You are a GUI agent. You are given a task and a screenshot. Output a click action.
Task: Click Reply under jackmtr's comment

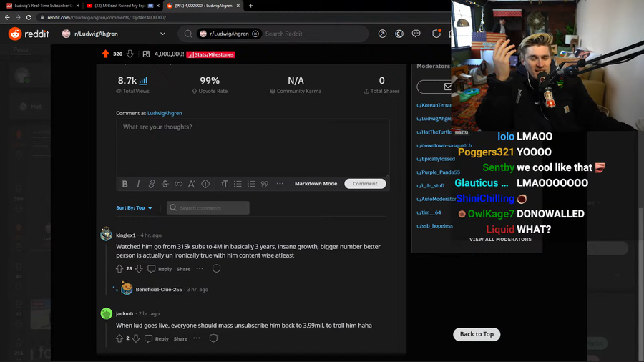[157, 338]
